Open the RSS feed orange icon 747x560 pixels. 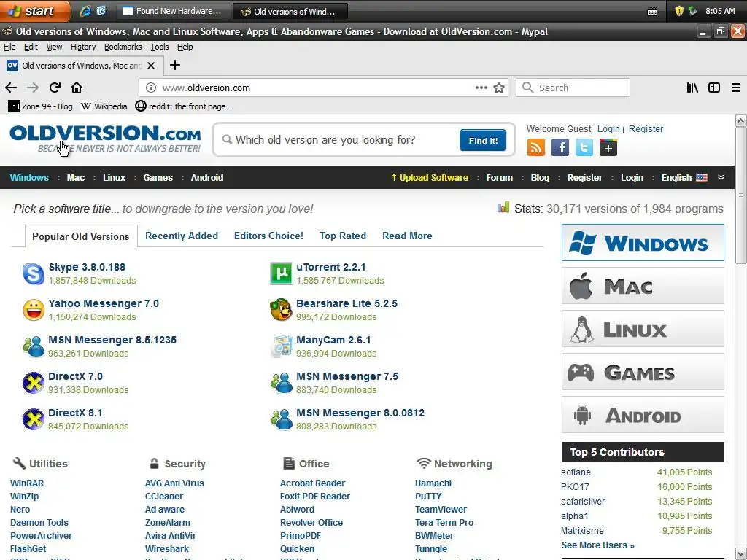(x=536, y=147)
